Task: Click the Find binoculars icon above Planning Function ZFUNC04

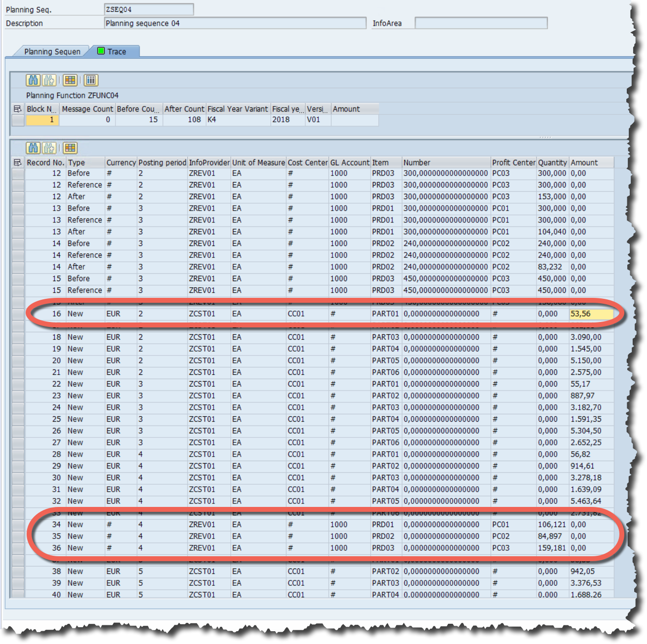Action: click(x=34, y=80)
